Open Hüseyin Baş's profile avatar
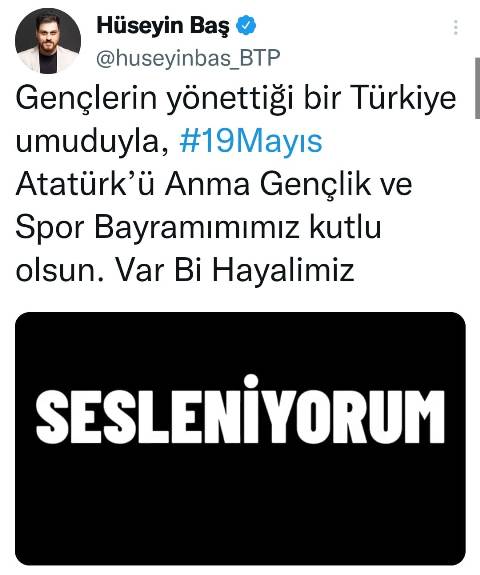Viewport: 480px width, 575px height. [x=48, y=41]
